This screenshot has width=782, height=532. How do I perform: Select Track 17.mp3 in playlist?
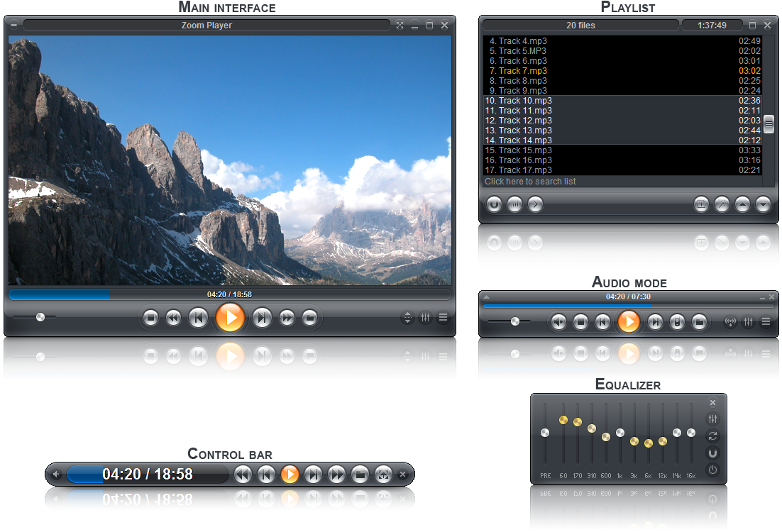[622, 170]
